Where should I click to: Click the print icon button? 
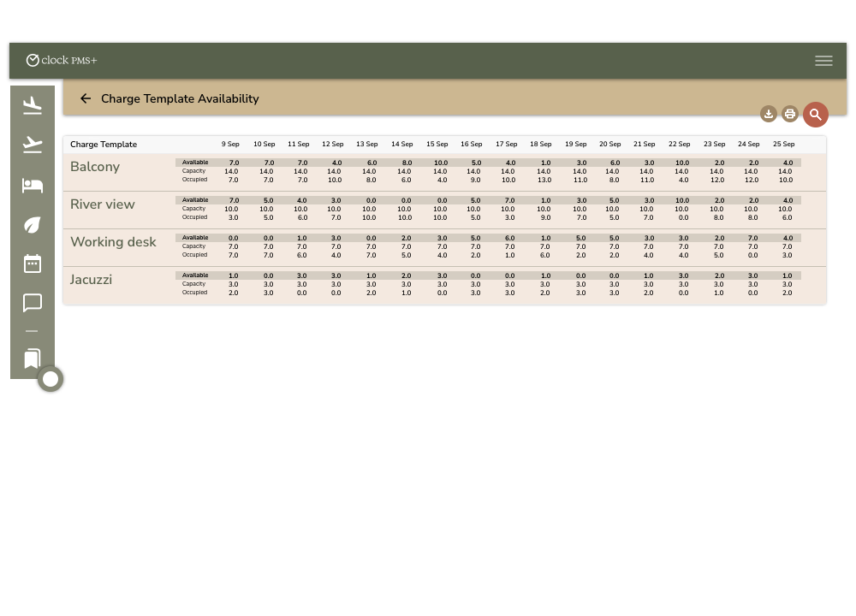(x=790, y=114)
